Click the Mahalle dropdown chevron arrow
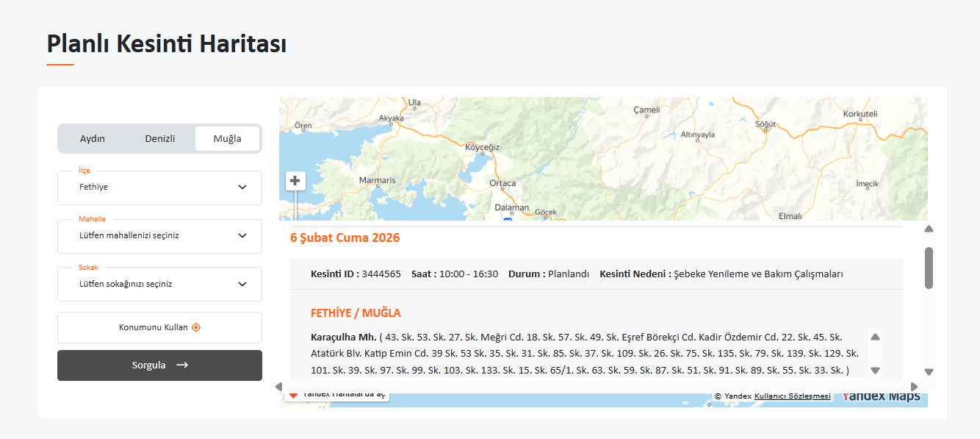The width and height of the screenshot is (980, 439). coord(242,236)
